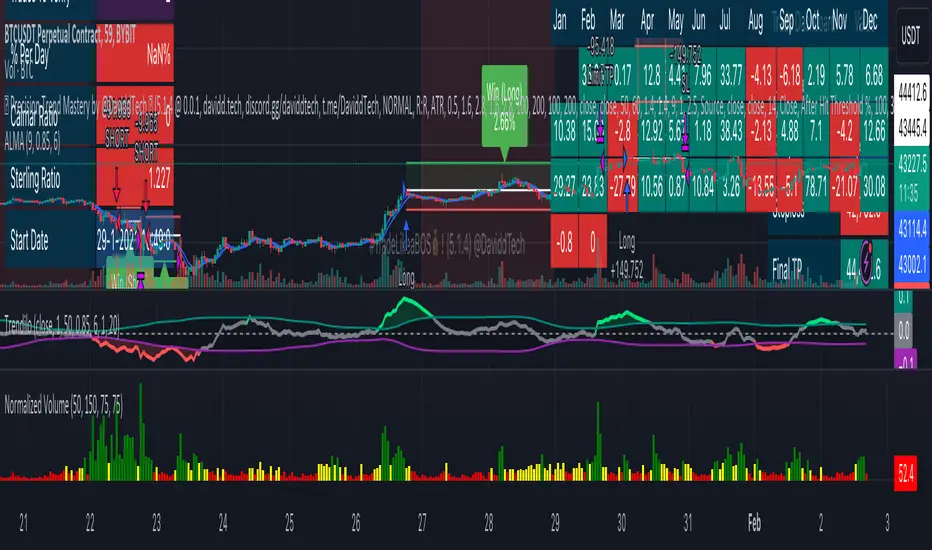Click date 21 on the time axis

click(23, 523)
